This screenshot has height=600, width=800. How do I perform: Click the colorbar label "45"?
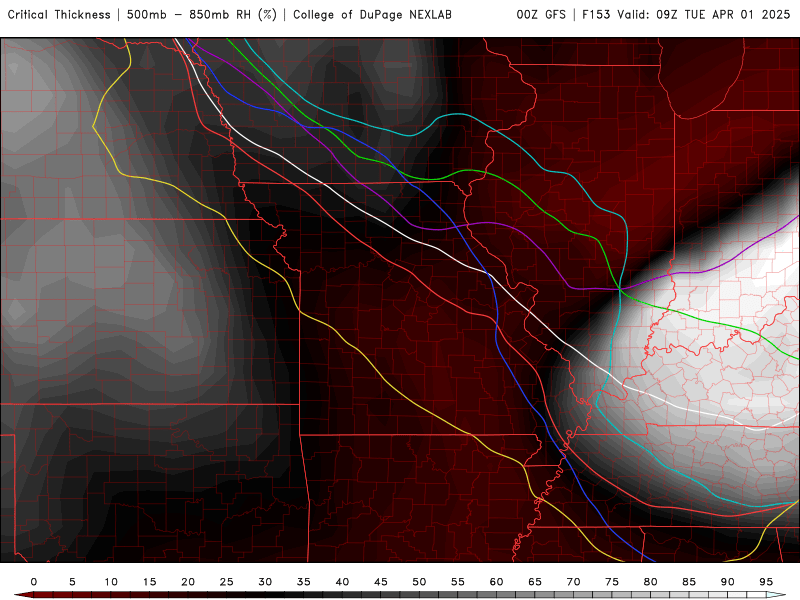(x=381, y=582)
